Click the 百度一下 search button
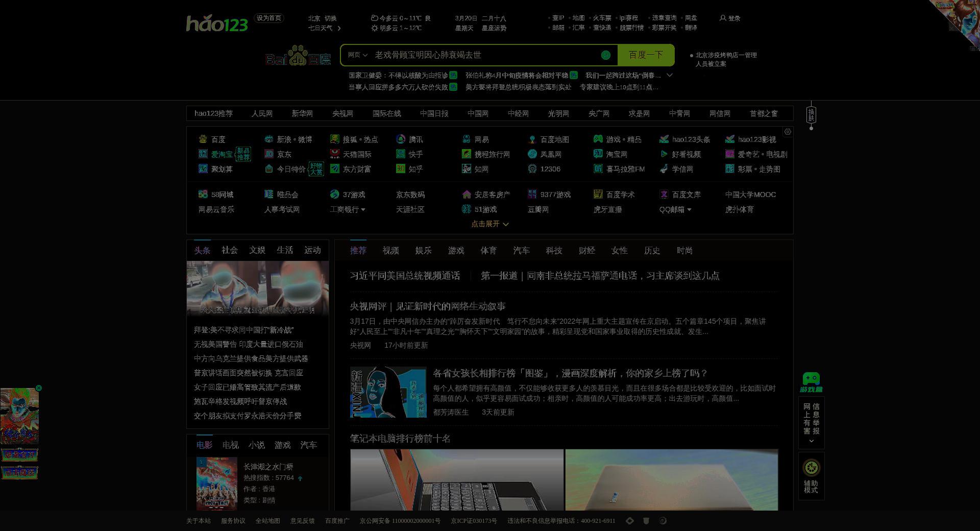Image resolution: width=980 pixels, height=531 pixels. [646, 55]
